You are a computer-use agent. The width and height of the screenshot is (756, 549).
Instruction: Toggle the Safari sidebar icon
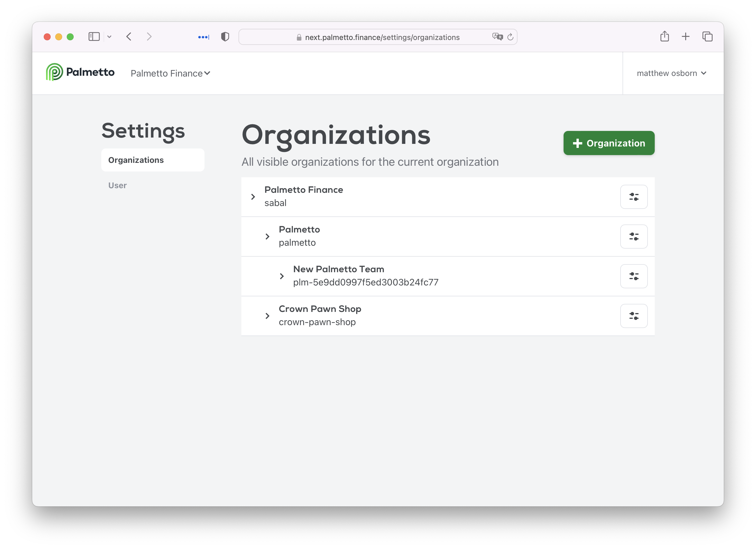(94, 37)
